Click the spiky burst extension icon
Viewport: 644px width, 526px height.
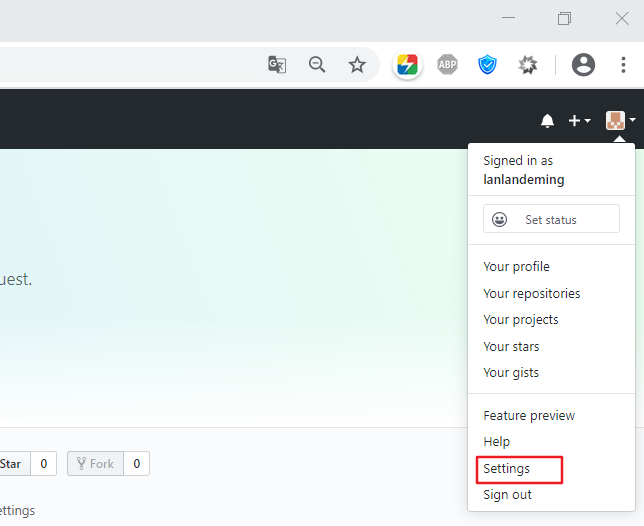pos(527,65)
